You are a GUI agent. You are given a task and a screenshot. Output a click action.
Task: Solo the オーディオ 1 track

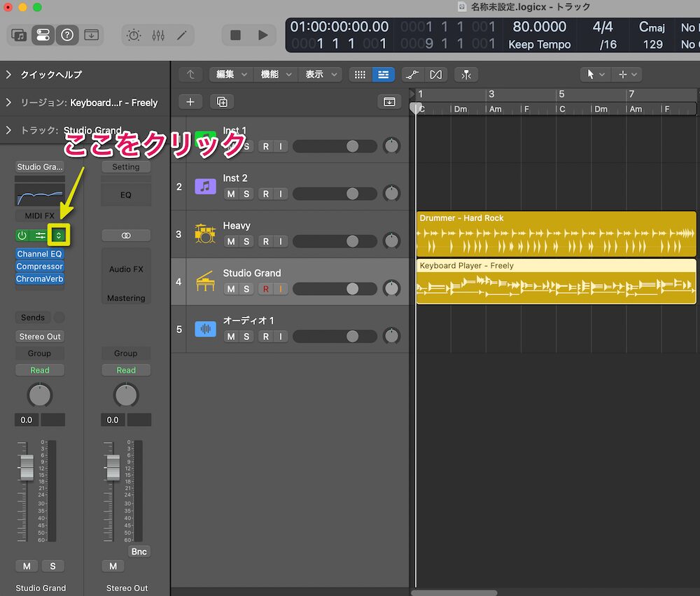[x=246, y=336]
